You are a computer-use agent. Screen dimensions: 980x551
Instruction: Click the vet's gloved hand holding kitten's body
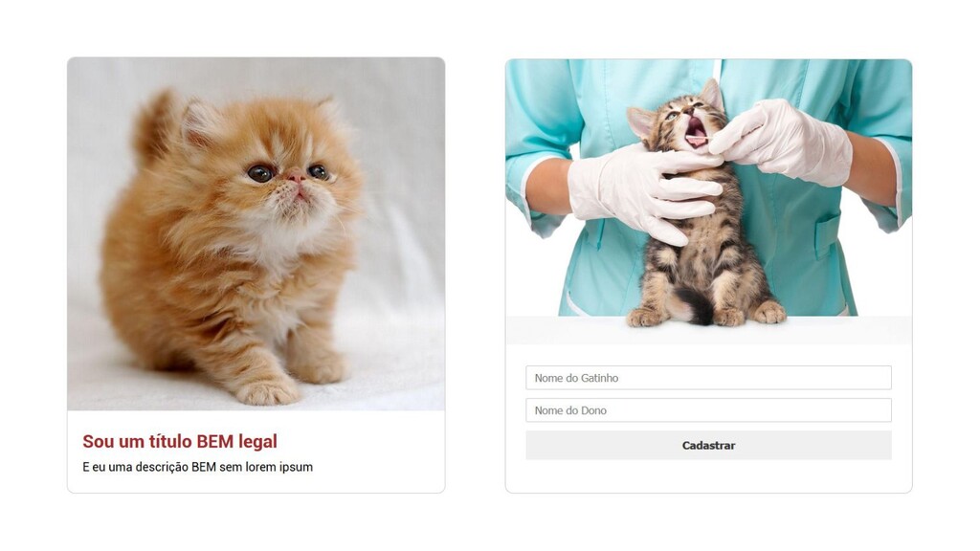(644, 190)
